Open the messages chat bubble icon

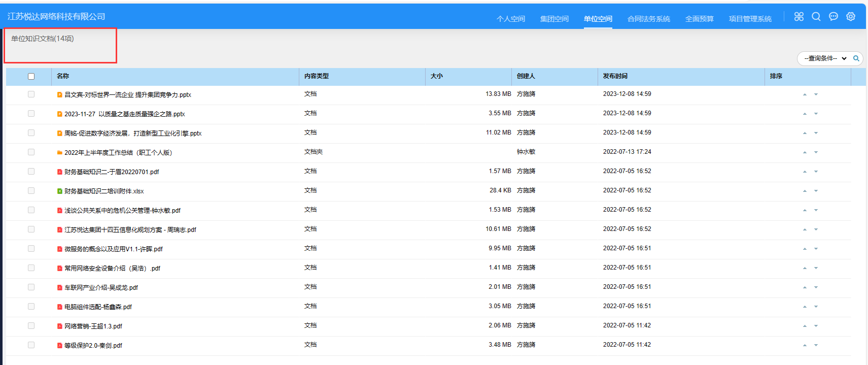pyautogui.click(x=833, y=17)
